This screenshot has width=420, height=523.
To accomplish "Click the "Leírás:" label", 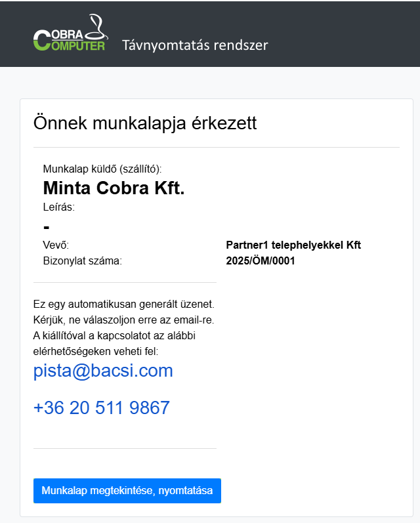I will 58,207.
